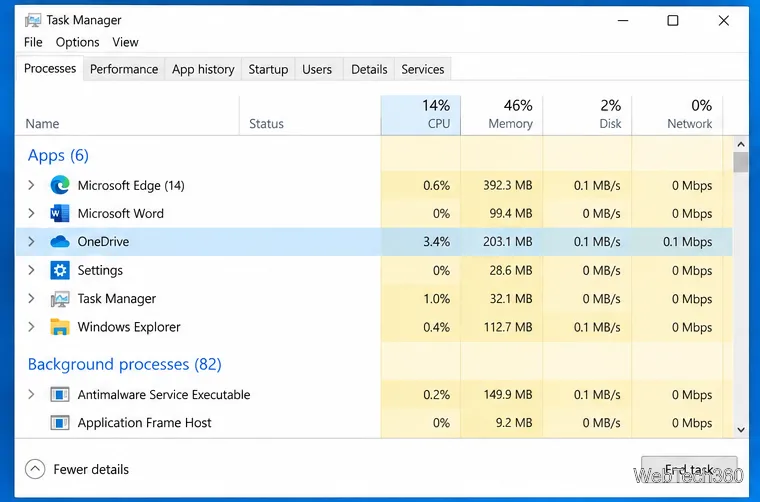Click the Settings gear icon
The width and height of the screenshot is (760, 502).
coord(60,270)
